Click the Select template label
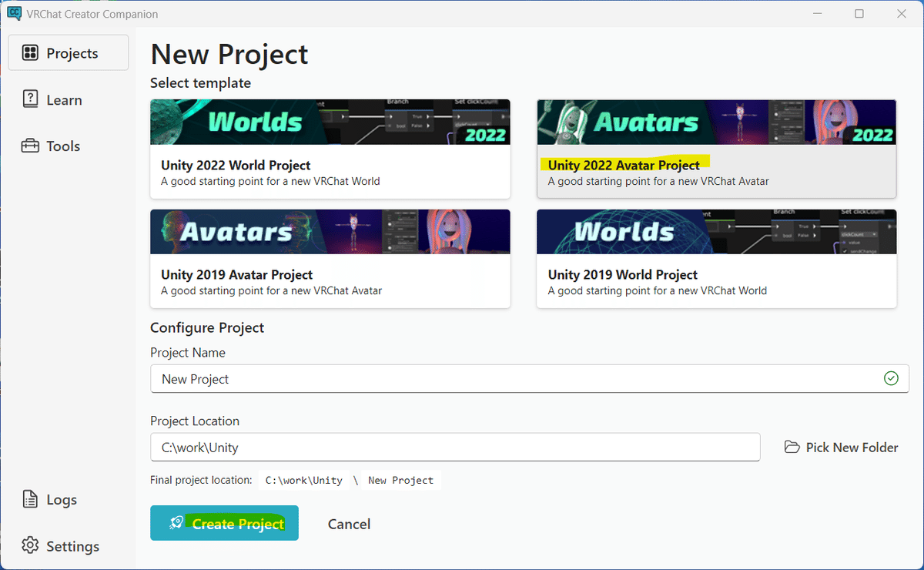924x570 pixels. pos(200,82)
